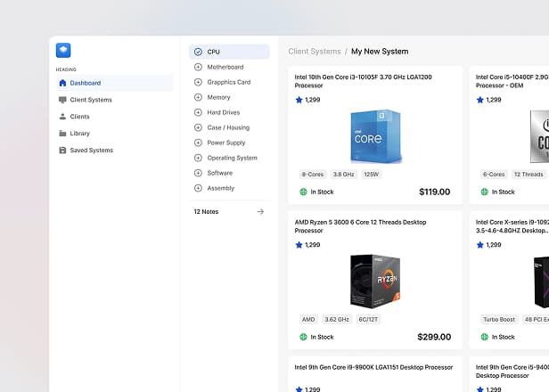
Task: Expand the 12 Notes arrow
Action: (x=260, y=212)
